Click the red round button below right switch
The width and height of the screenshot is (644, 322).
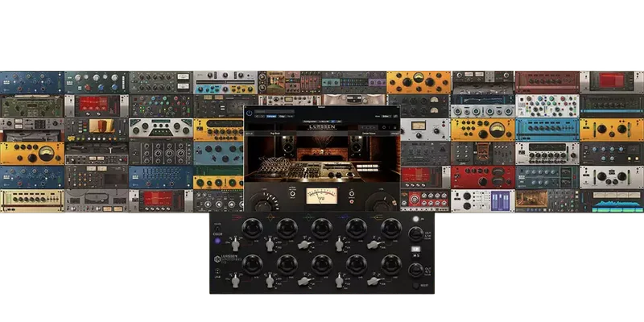point(352,202)
